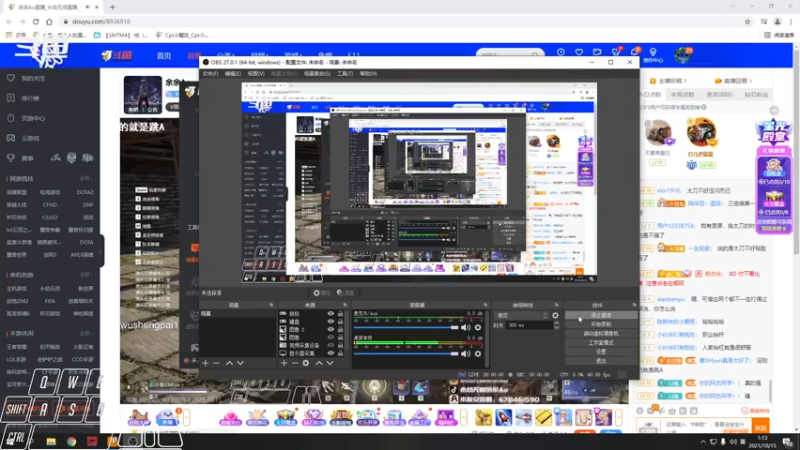Open Mic/Aux audio settings gear in mixer

click(478, 328)
